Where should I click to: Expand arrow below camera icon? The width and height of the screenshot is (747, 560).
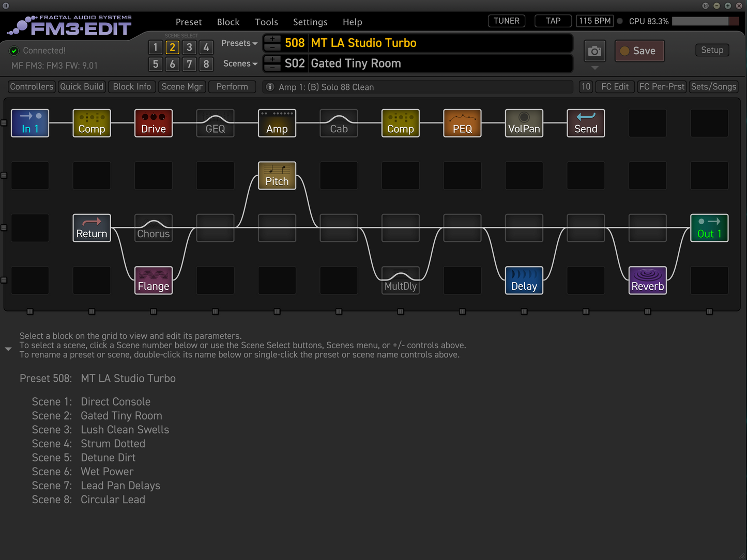[x=595, y=68]
